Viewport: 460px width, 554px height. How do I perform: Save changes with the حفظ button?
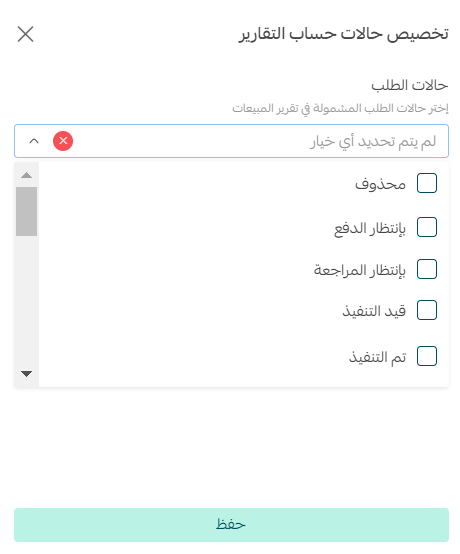[231, 525]
